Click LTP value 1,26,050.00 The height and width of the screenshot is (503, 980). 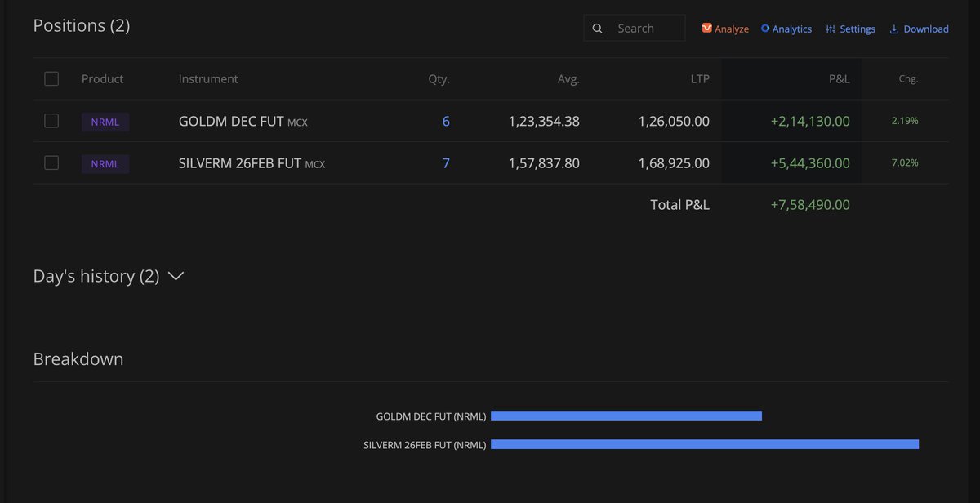click(x=674, y=122)
